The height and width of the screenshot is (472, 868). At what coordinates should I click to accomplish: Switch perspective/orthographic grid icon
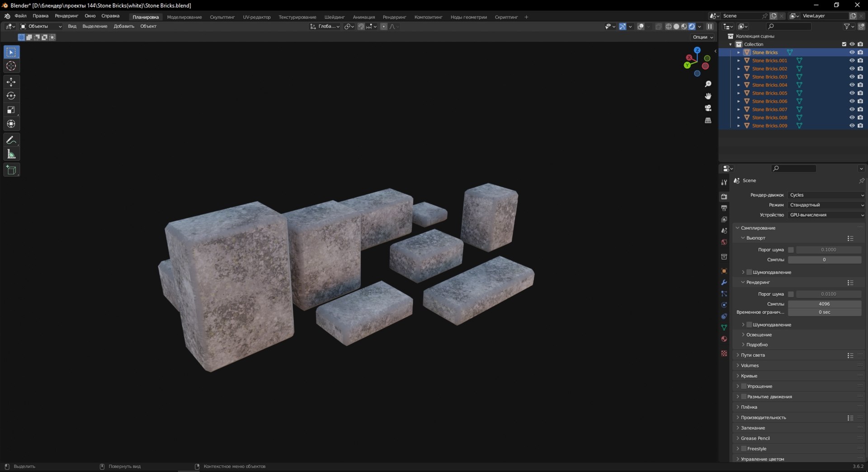(708, 120)
